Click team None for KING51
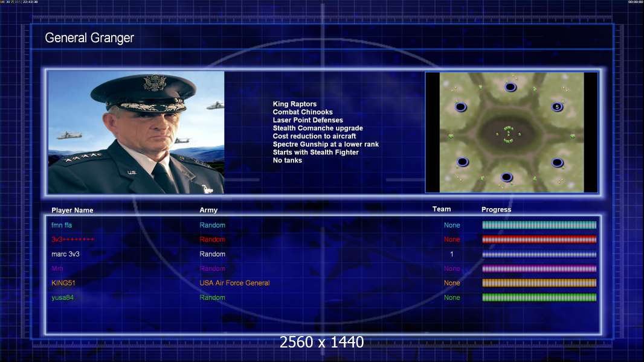 click(452, 283)
